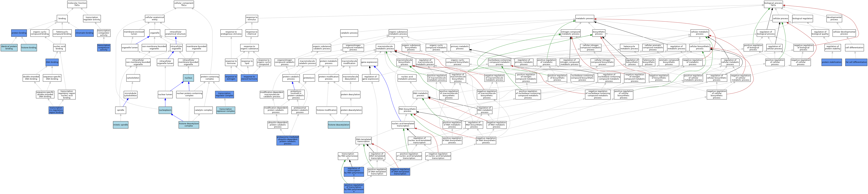
Task: Click the 'cellular developmental process' node
Action: click(844, 33)
